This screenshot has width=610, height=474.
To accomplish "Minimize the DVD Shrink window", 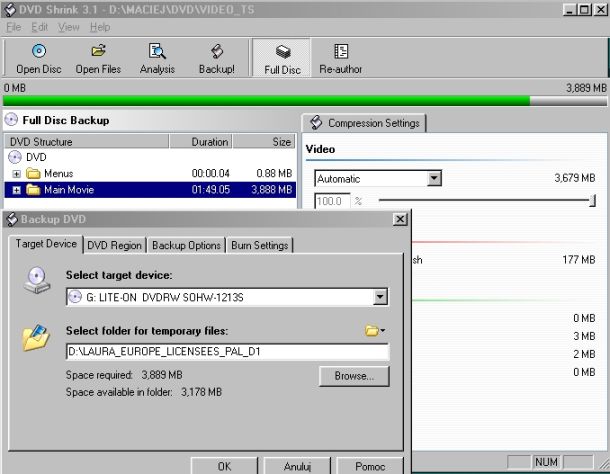I will (570, 9).
